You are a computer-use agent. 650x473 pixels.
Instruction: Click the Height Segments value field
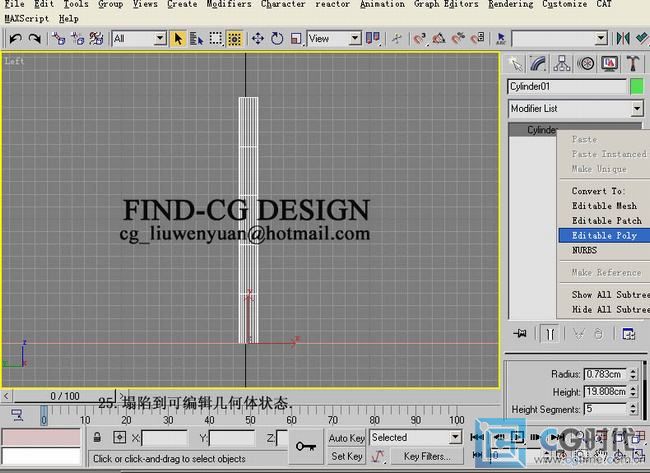[x=605, y=409]
